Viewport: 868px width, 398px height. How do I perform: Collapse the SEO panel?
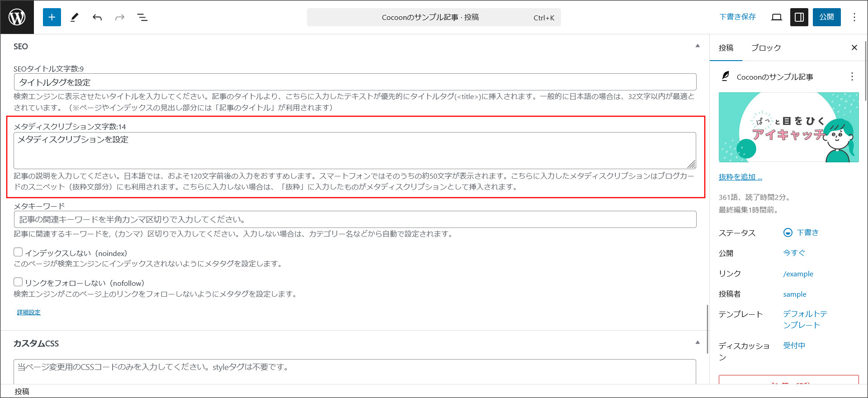click(698, 46)
